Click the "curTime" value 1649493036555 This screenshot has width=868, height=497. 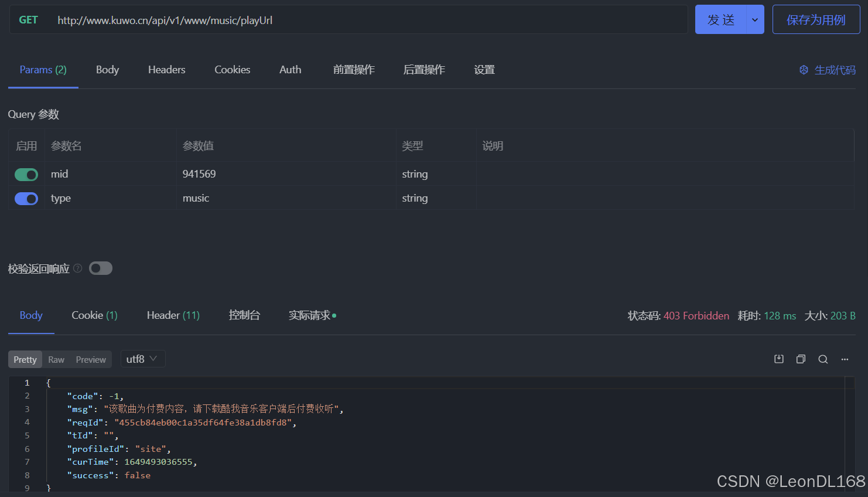[x=159, y=462]
